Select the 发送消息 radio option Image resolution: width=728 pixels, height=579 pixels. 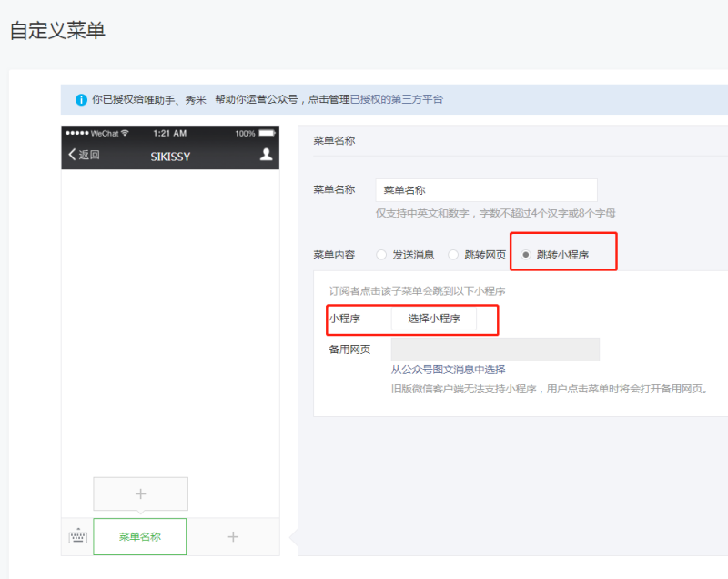[381, 255]
